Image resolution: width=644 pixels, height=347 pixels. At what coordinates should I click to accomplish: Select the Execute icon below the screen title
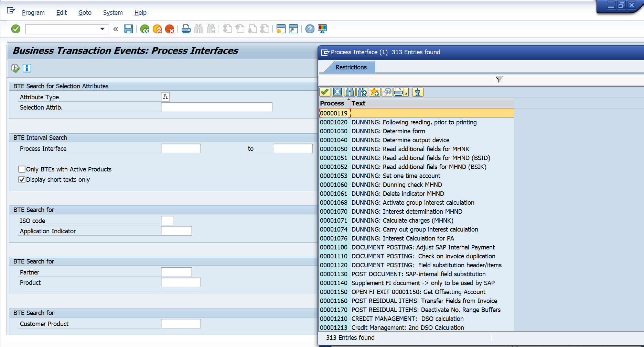(15, 68)
